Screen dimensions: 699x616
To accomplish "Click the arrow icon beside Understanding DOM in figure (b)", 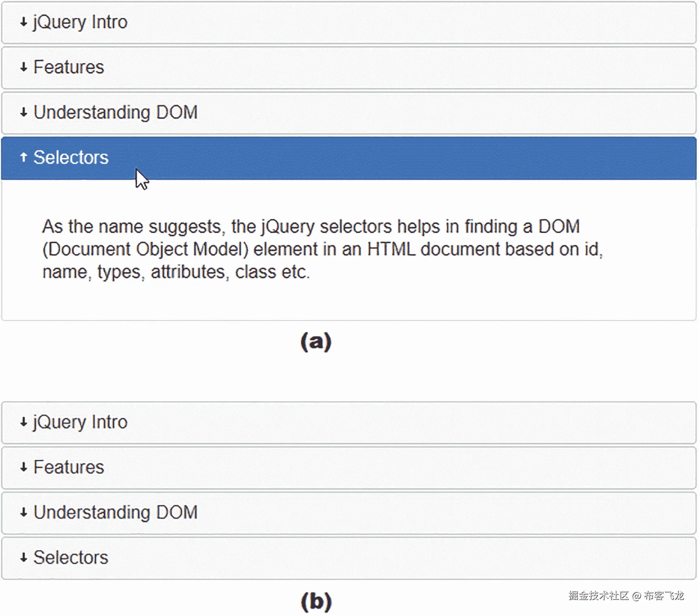I will tap(24, 512).
